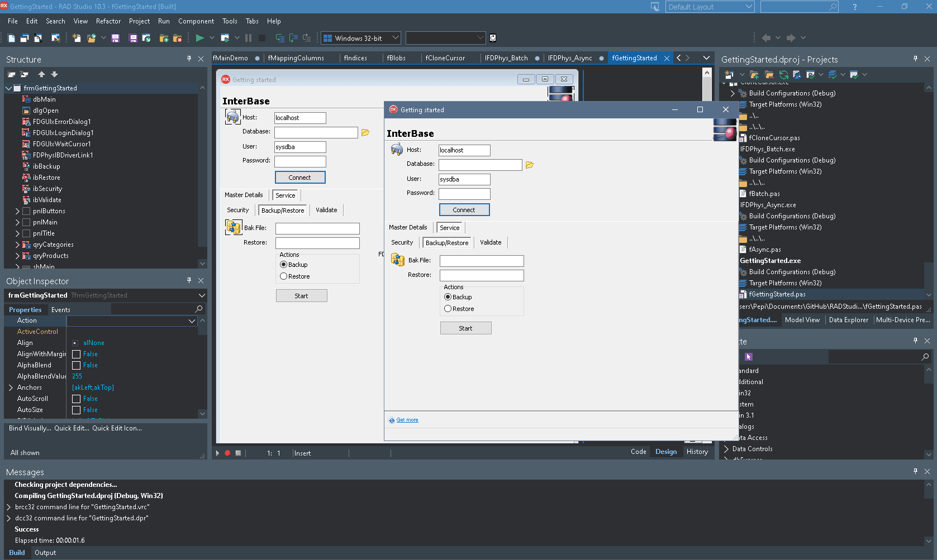Click Connect button in running Getting started window

click(x=464, y=209)
